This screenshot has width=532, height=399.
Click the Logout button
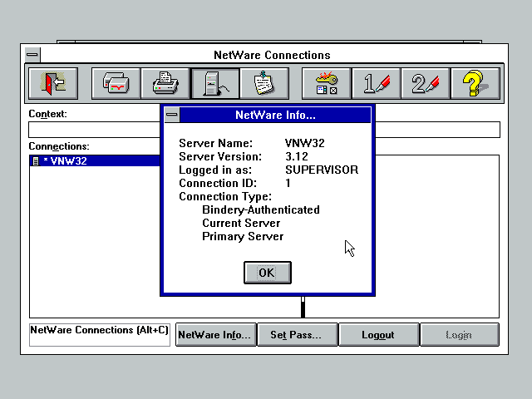tap(379, 335)
